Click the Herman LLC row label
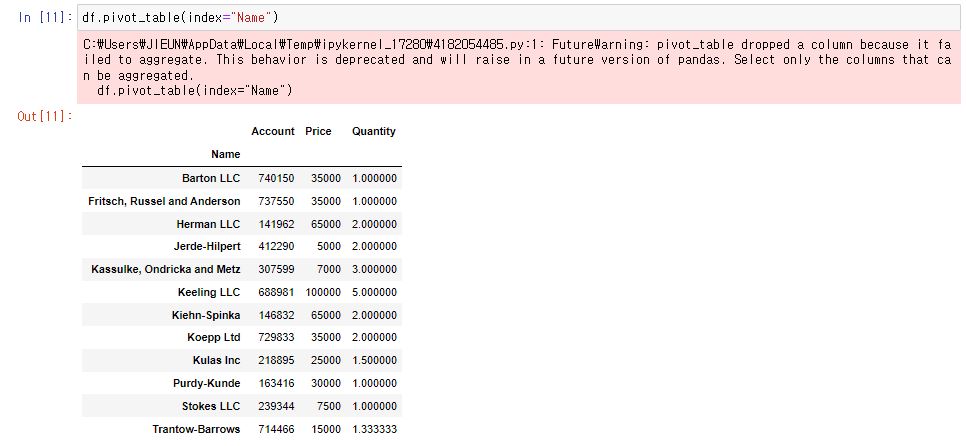 (208, 224)
